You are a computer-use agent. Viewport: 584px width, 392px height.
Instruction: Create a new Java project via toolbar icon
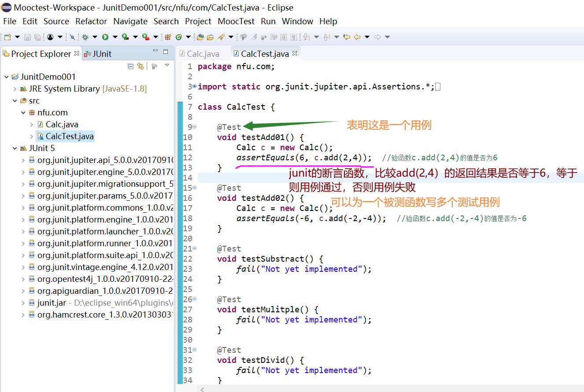click(167, 37)
